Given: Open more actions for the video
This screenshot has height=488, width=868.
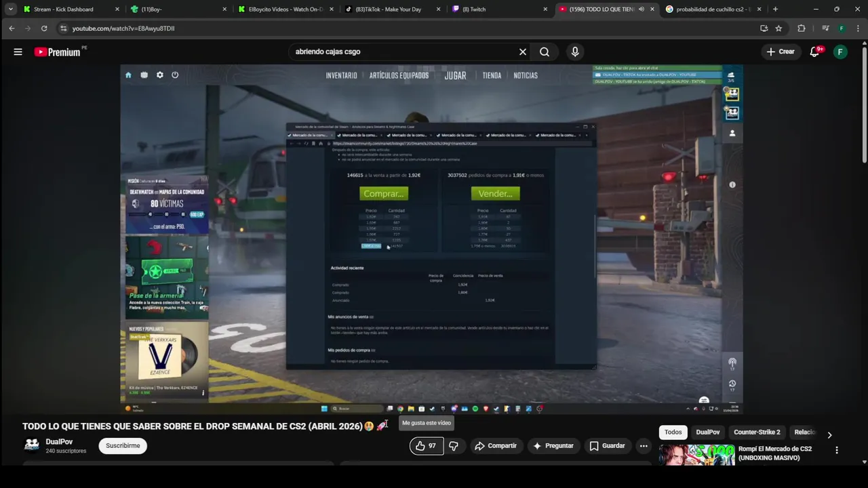Looking at the screenshot, I should 644,446.
